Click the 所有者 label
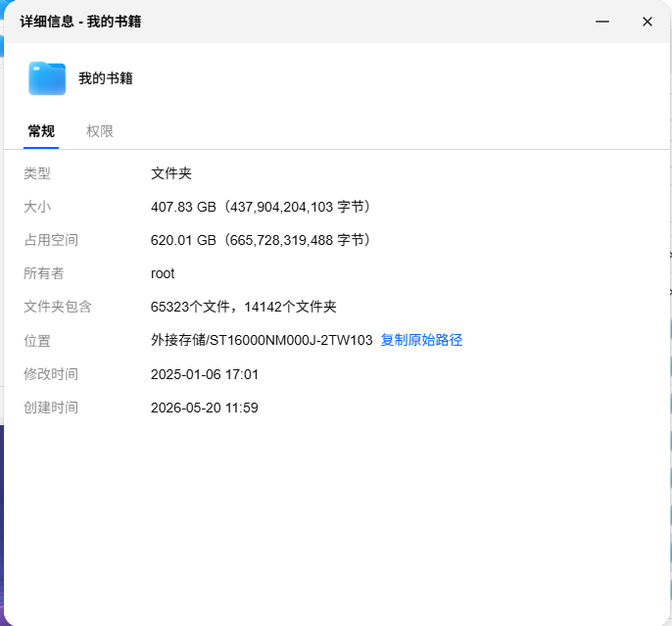The width and height of the screenshot is (672, 626). 44,273
